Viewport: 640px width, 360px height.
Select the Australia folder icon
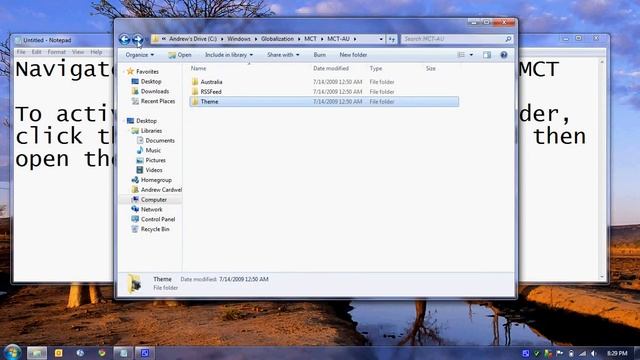(x=195, y=82)
